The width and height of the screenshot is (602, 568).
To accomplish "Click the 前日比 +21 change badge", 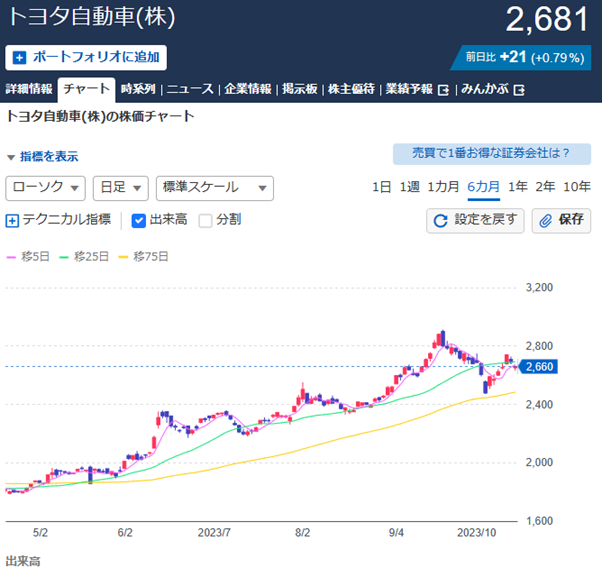I will (x=523, y=58).
